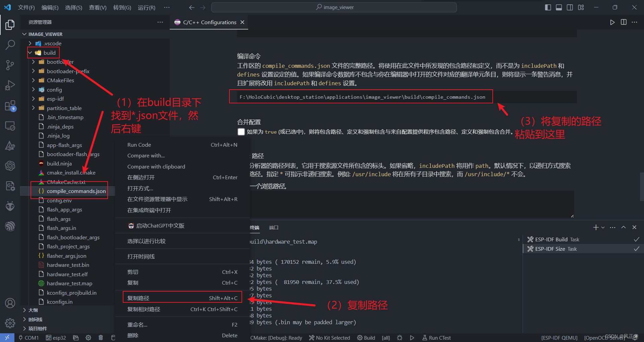
Task: Open new terminal dropdown chevron
Action: pos(603,227)
